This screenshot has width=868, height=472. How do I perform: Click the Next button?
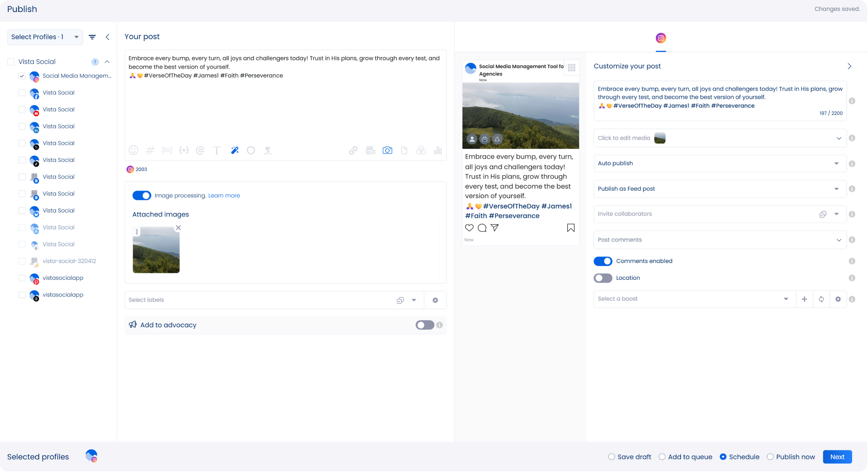click(x=837, y=457)
